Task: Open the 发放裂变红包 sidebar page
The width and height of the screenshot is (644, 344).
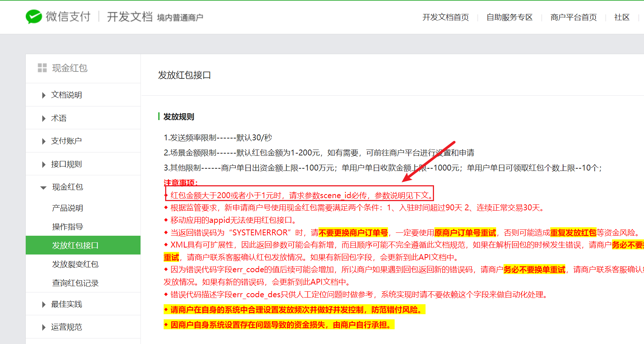Action: click(75, 264)
